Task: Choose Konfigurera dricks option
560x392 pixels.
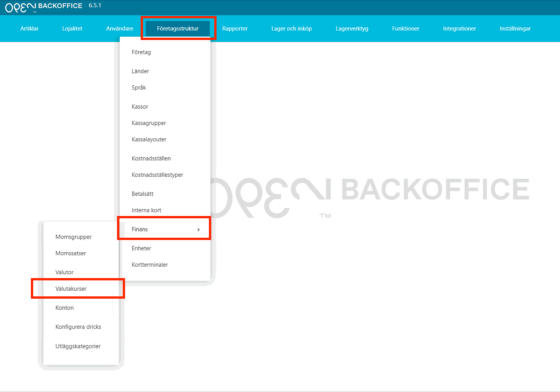Action: point(78,327)
